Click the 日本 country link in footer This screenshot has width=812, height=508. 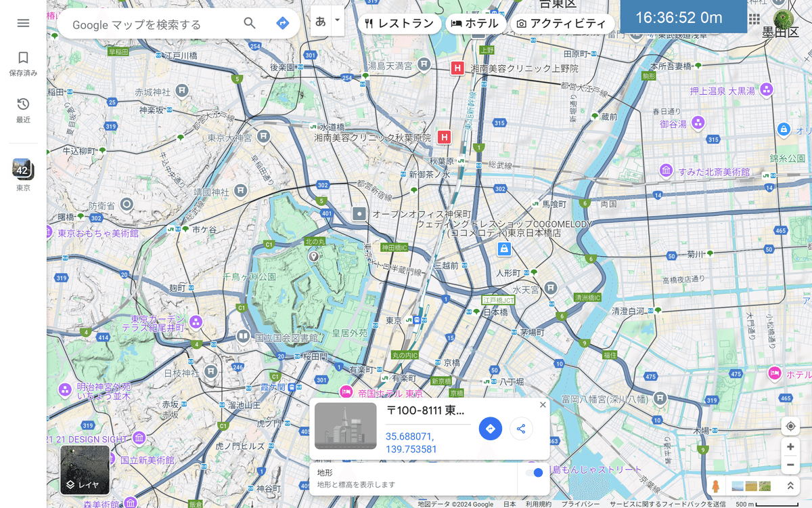(510, 504)
